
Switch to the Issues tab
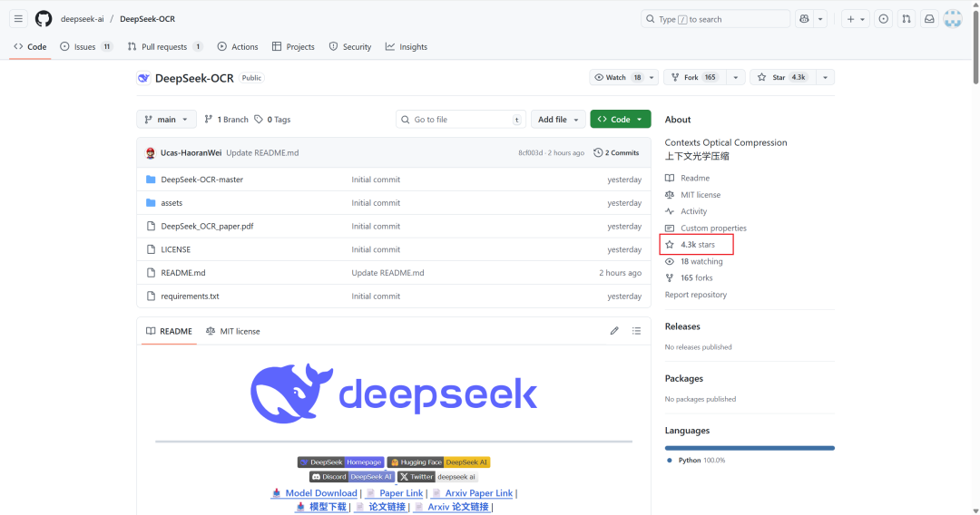coord(86,47)
